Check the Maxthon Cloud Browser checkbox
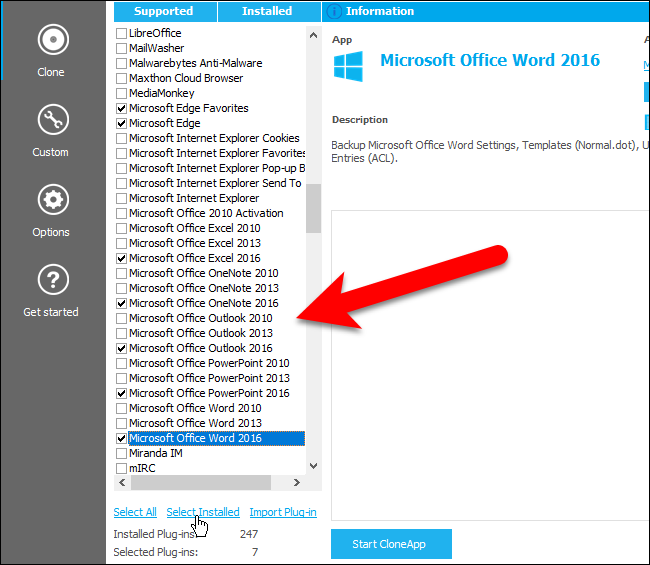650x565 pixels. click(x=121, y=78)
